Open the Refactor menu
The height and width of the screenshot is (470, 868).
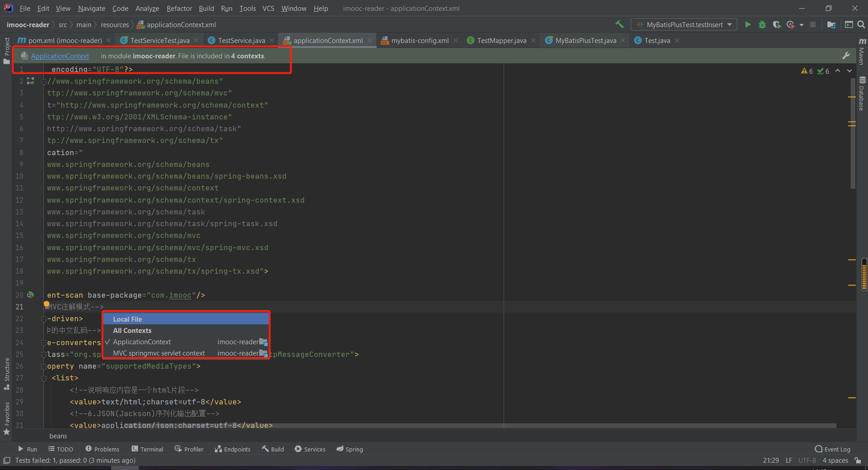coord(179,8)
